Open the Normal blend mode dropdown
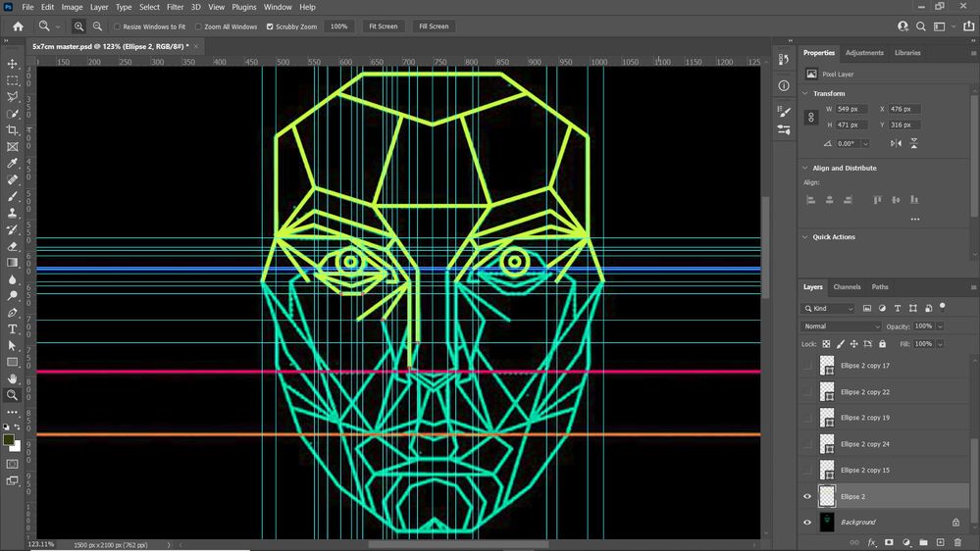The width and height of the screenshot is (980, 551). pyautogui.click(x=842, y=326)
